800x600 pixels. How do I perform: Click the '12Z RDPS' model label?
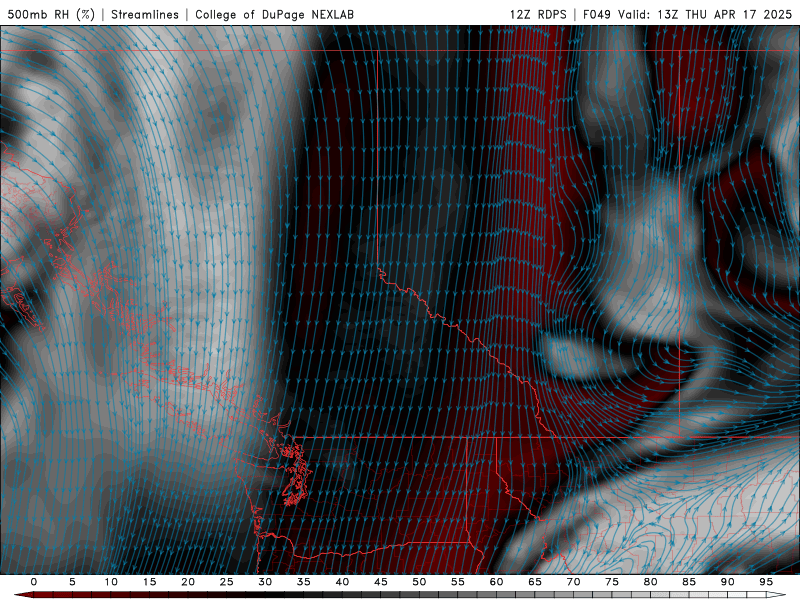(x=538, y=14)
